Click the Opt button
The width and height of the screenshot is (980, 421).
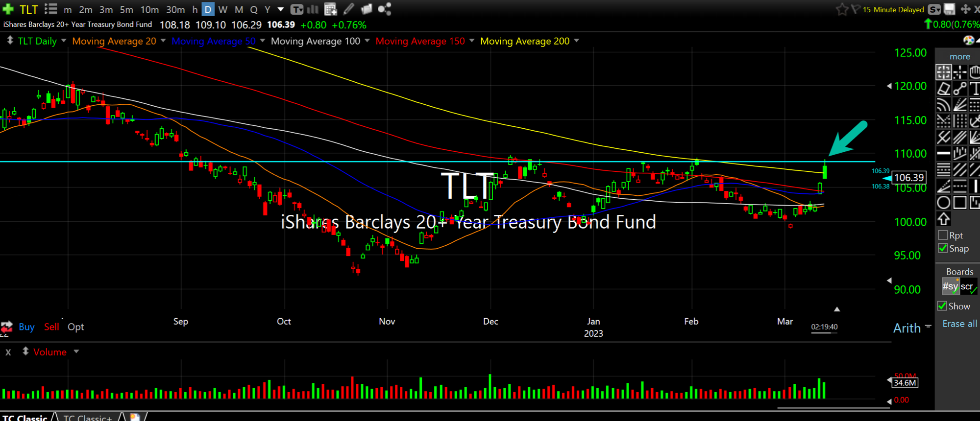[x=75, y=327]
